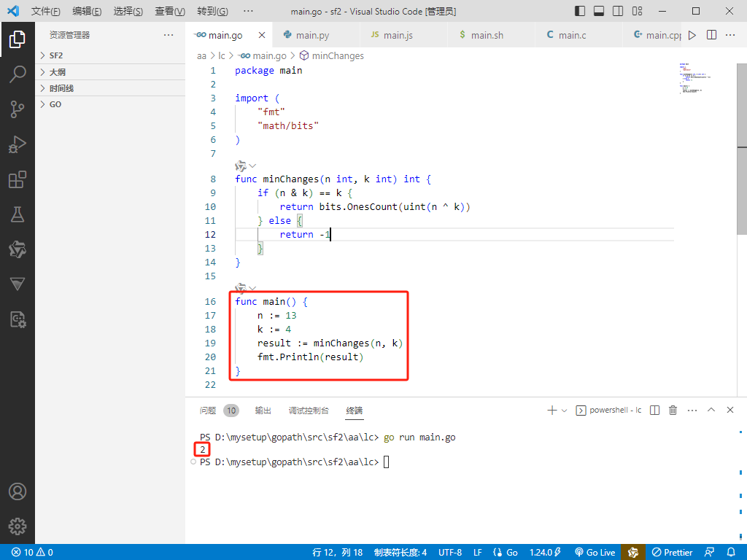Viewport: 747px width, 560px height.
Task: Switch to the main.cpp tab
Action: click(657, 35)
